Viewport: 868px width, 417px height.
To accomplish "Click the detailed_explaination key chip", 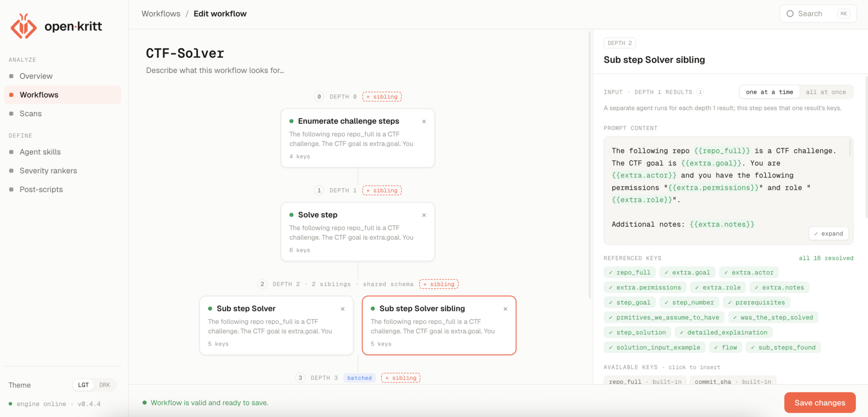I will tap(723, 333).
